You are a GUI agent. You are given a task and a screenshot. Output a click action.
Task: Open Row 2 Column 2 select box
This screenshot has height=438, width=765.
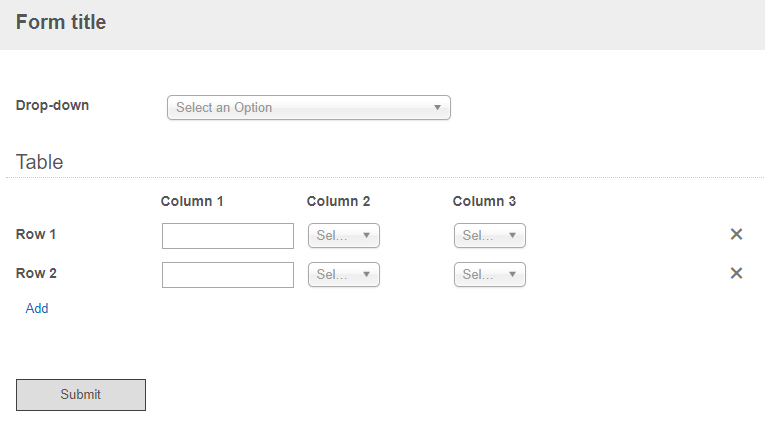(343, 275)
